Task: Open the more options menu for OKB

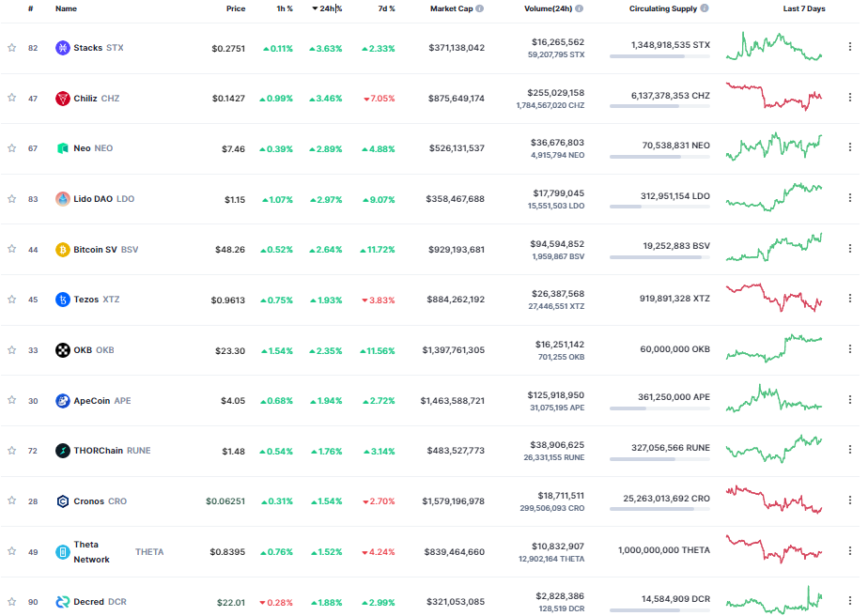Action: [x=850, y=348]
